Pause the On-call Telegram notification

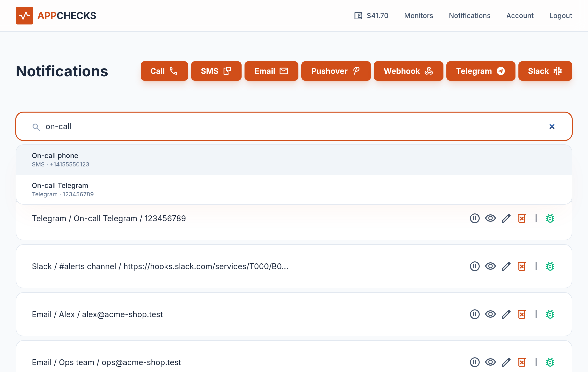click(475, 218)
